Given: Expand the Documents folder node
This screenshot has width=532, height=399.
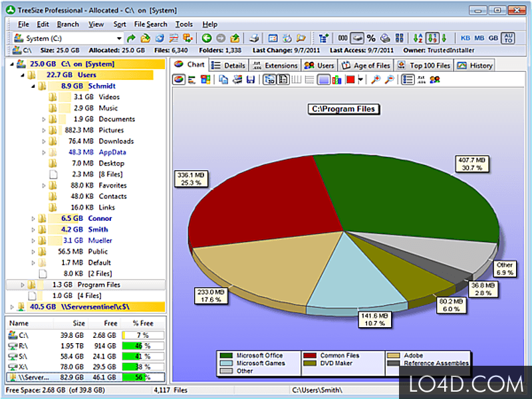Looking at the screenshot, I should 44,120.
